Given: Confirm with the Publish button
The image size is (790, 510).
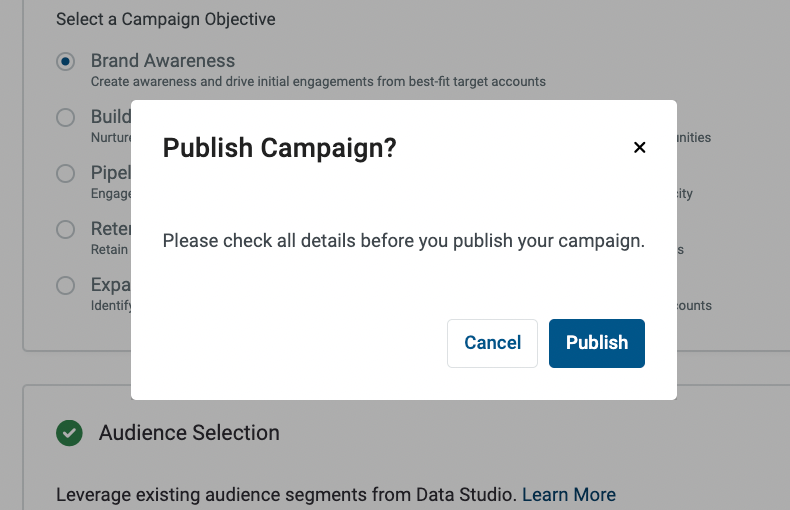Looking at the screenshot, I should pos(597,343).
